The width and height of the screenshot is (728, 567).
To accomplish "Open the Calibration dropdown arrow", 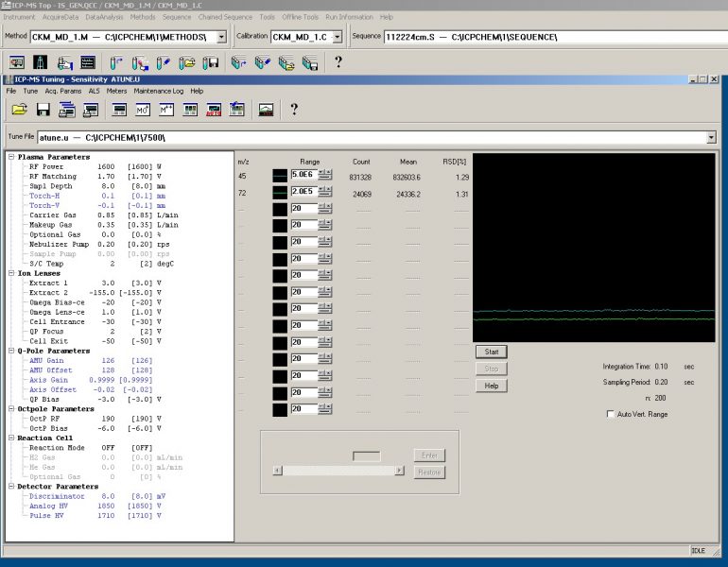I will click(338, 37).
